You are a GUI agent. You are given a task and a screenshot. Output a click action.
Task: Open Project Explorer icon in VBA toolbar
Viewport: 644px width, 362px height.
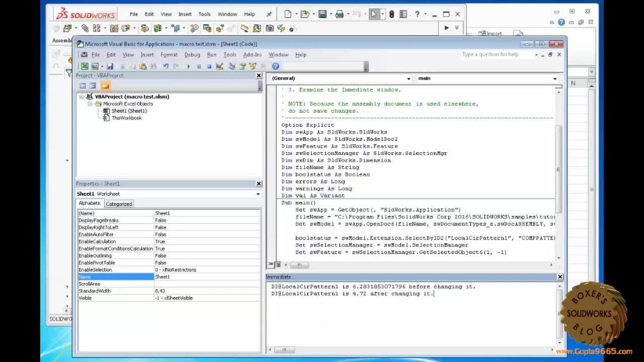[232, 66]
